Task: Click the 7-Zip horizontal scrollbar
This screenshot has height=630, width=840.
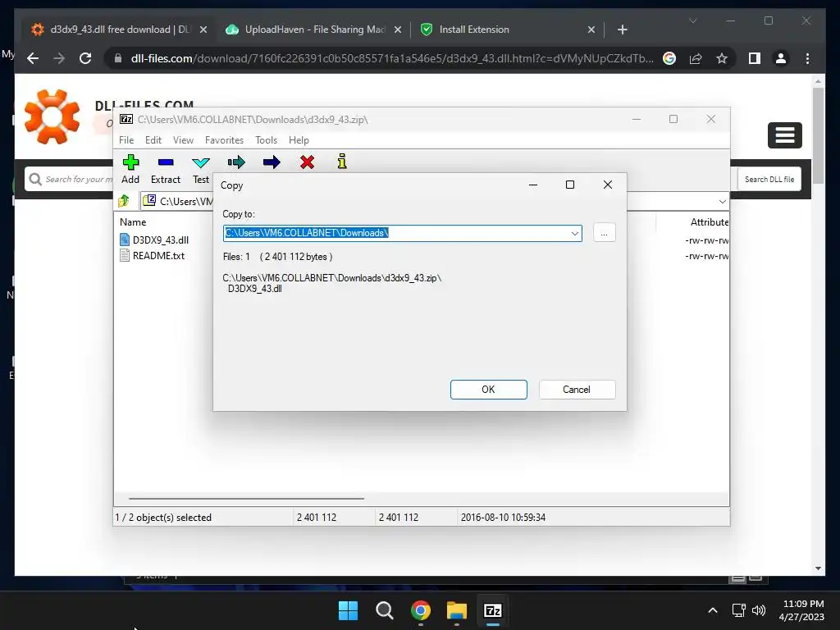Action: 246,498
